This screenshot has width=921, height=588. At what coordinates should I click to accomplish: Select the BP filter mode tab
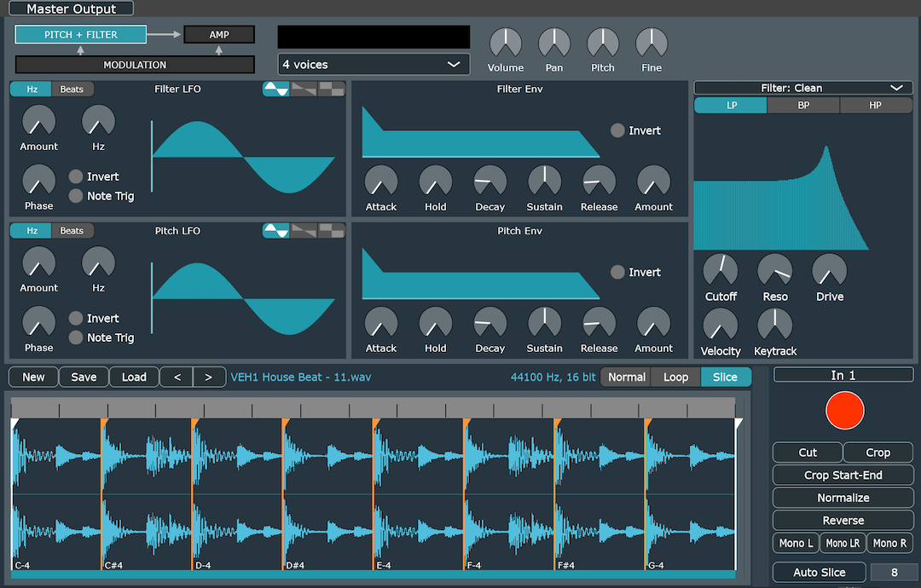[802, 105]
